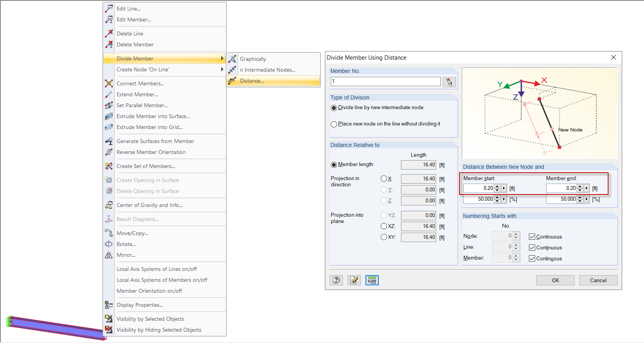Viewport: 644px width, 343px height.
Task: Click the Set Parallel Member icon
Action: point(109,105)
